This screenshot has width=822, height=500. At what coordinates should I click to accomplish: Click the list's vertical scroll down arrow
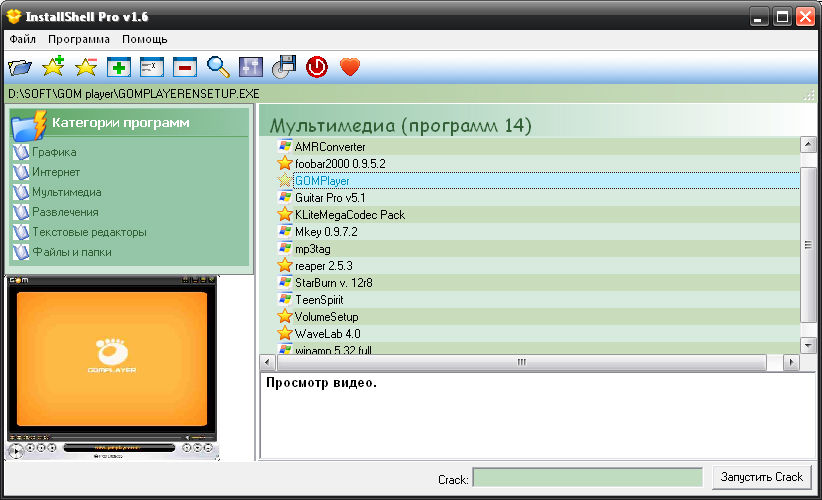click(x=808, y=345)
